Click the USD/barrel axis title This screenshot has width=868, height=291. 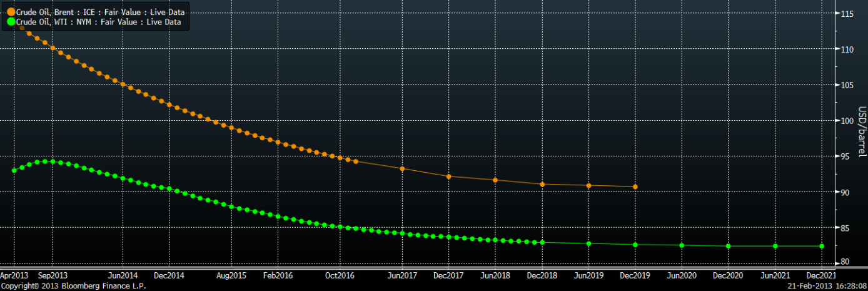coord(861,131)
